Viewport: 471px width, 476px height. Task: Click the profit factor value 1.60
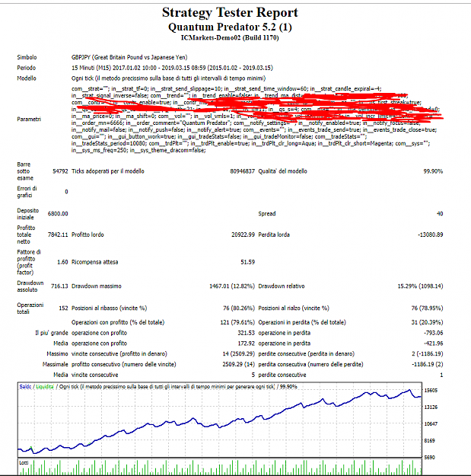62,262
